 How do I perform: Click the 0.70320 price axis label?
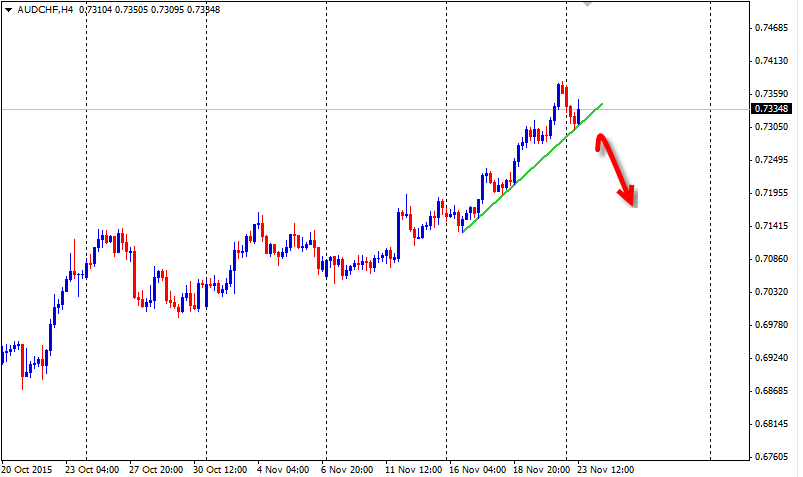[x=772, y=292]
